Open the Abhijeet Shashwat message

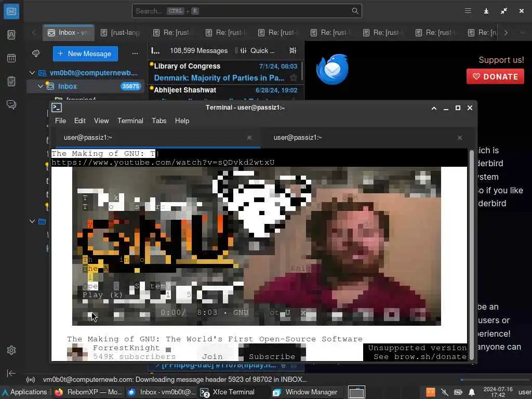[x=225, y=93]
